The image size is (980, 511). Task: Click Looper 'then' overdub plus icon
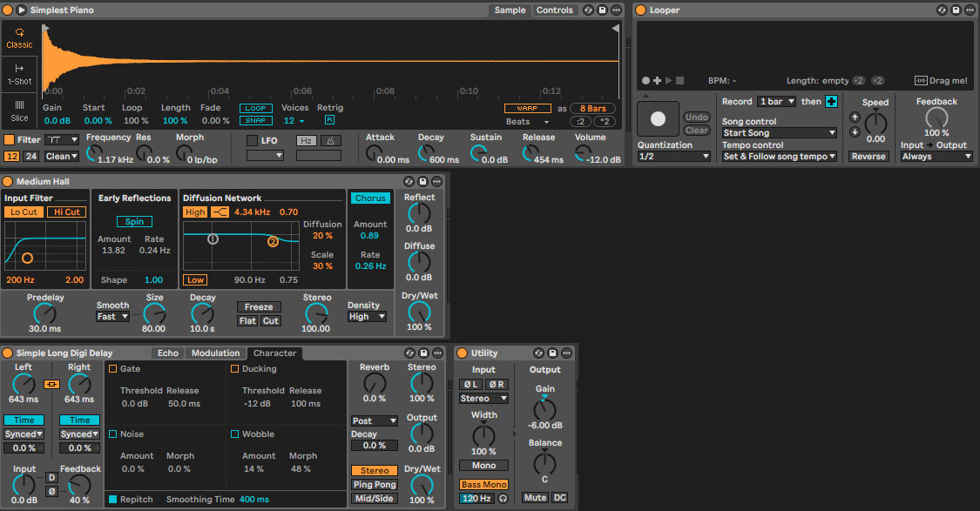click(831, 102)
